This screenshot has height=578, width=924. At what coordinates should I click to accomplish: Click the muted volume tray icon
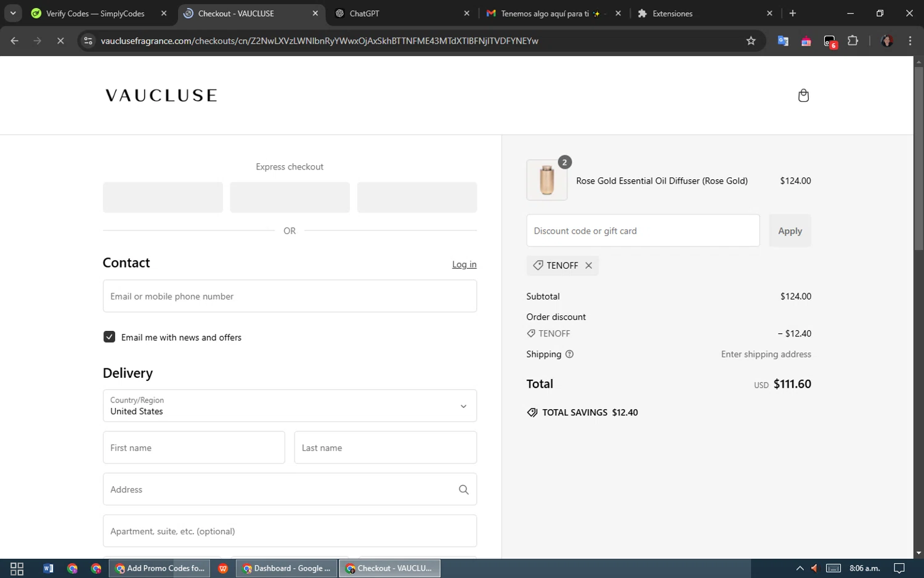814,569
